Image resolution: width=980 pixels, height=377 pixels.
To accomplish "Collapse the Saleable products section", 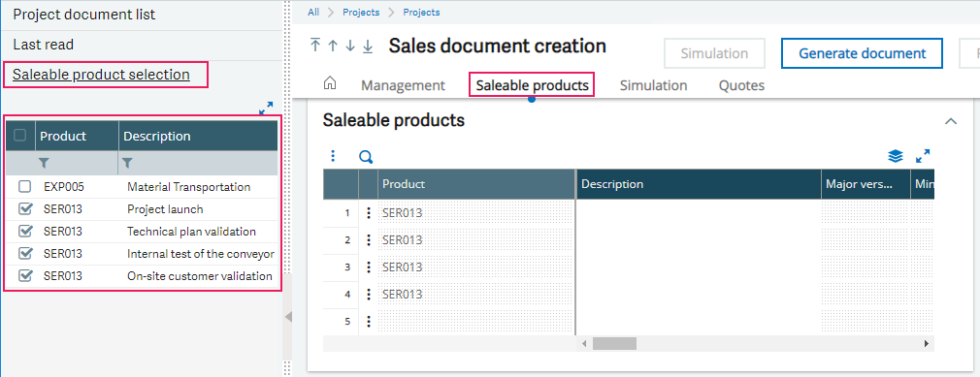I will tap(951, 121).
